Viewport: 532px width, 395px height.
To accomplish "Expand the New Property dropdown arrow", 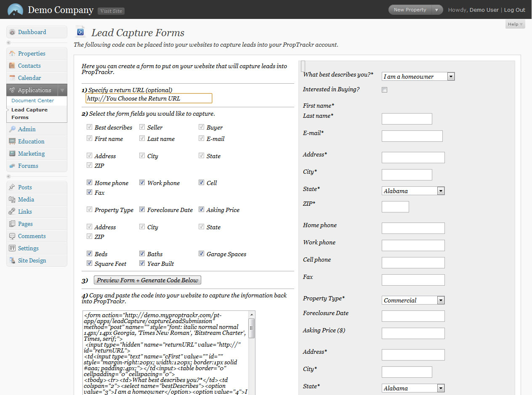I will tap(437, 10).
